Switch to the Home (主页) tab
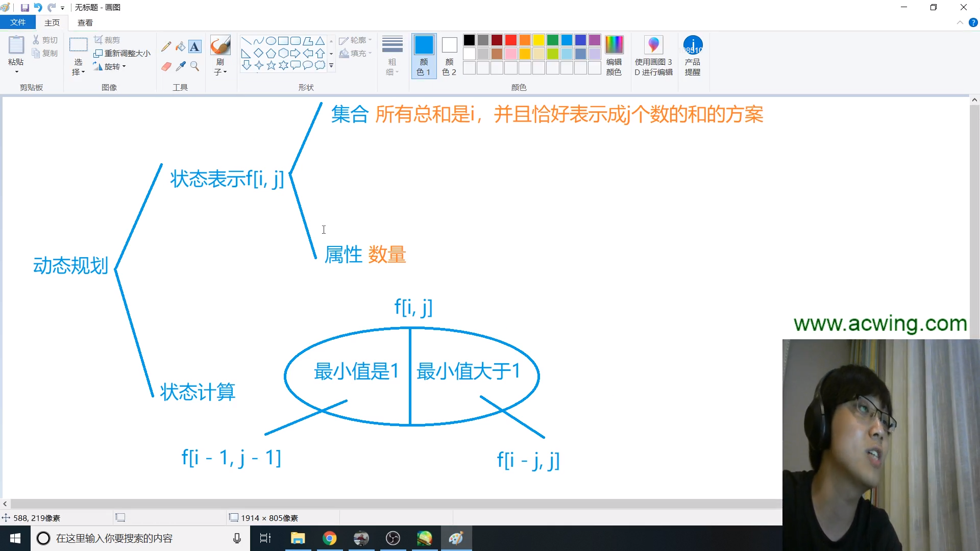Viewport: 980px width, 551px height. [x=52, y=22]
